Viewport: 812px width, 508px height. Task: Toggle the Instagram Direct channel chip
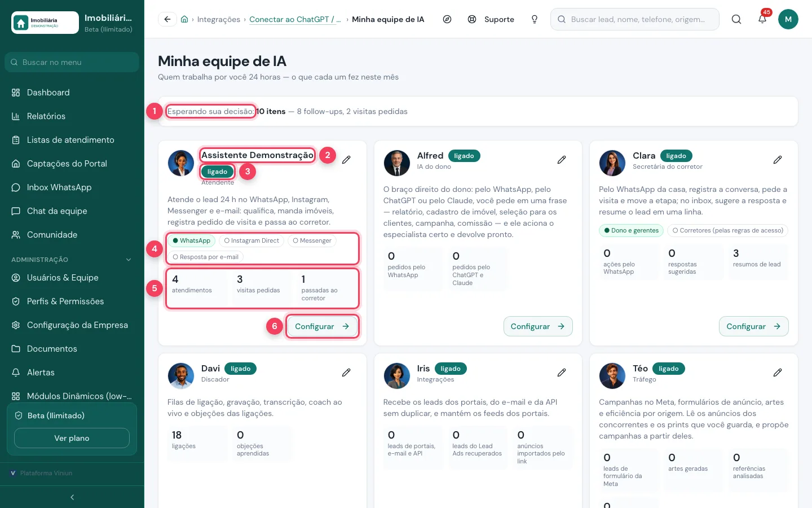pos(251,240)
